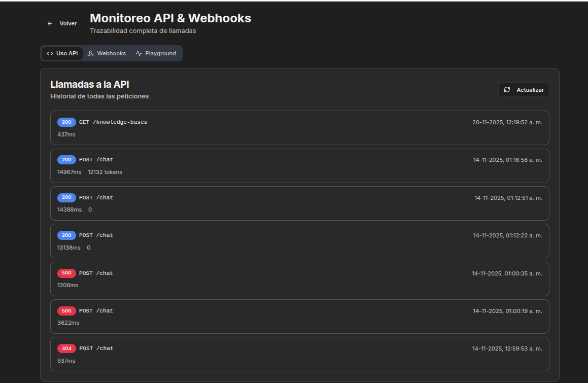Open the GET /knowledge-bases request entry
The width and height of the screenshot is (588, 383).
click(x=300, y=128)
